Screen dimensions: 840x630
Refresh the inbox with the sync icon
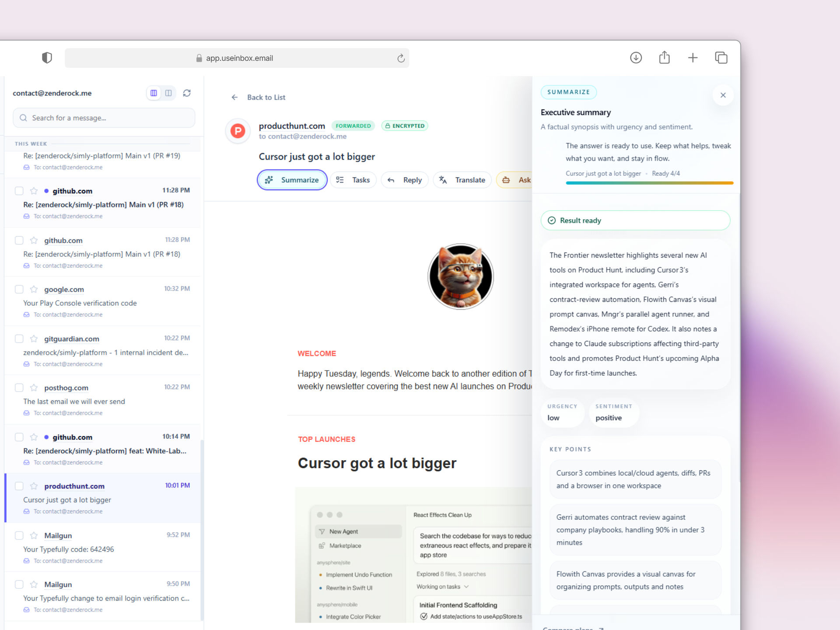187,93
